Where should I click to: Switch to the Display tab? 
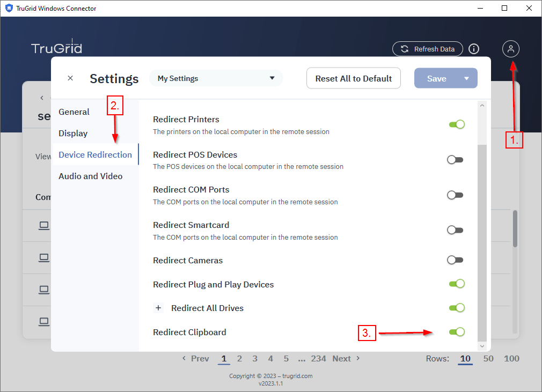point(73,133)
